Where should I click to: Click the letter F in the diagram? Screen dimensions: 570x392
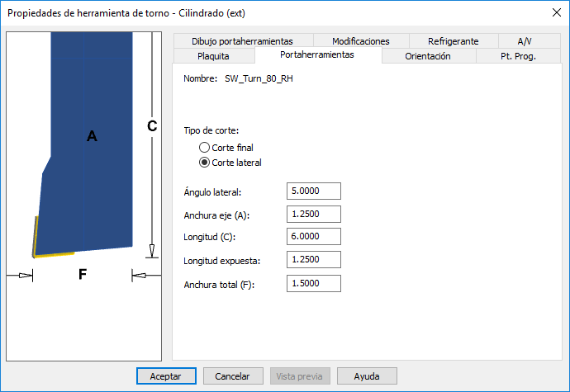[x=83, y=274]
